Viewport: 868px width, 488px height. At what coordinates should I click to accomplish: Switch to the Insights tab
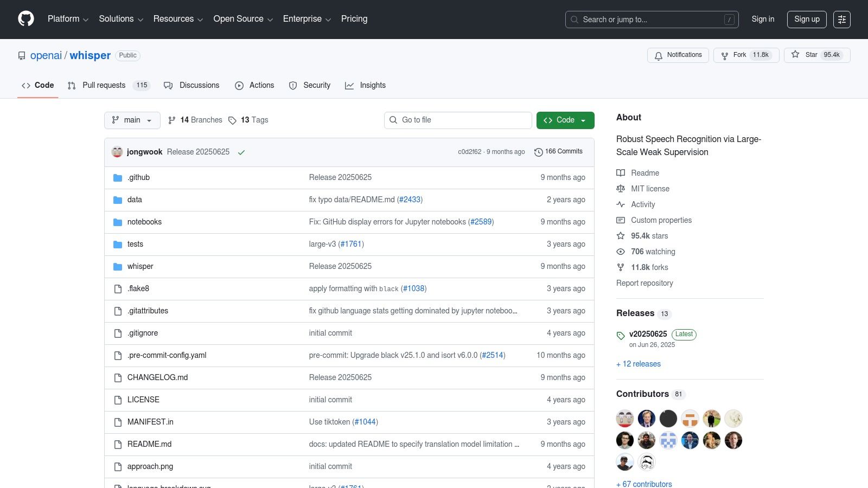pos(366,85)
